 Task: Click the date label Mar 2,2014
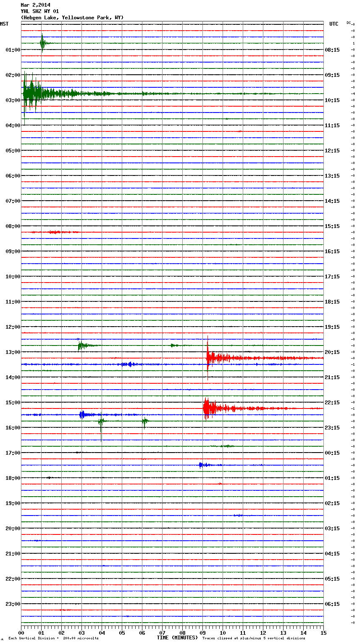[x=36, y=5]
